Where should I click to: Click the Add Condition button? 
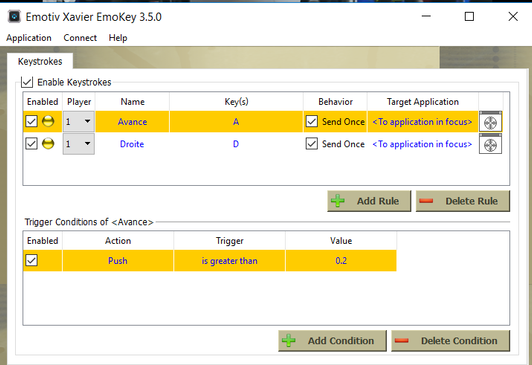point(332,341)
